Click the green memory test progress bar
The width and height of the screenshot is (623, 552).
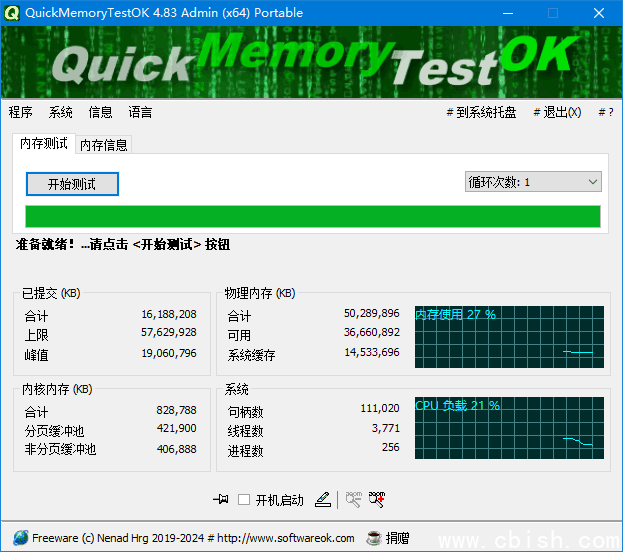tap(312, 217)
